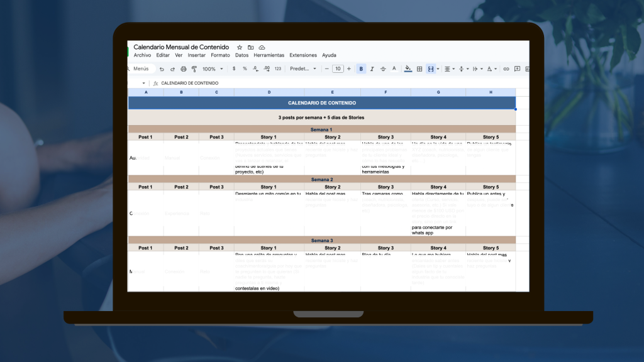This screenshot has width=644, height=362.
Task: Open the borders tool
Action: [419, 69]
